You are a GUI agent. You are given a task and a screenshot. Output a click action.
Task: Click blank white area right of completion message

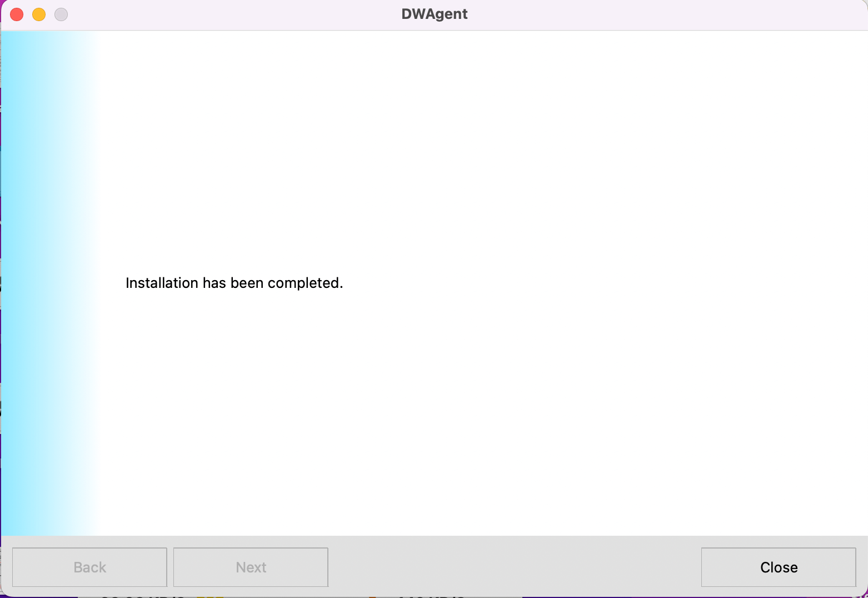pyautogui.click(x=611, y=283)
